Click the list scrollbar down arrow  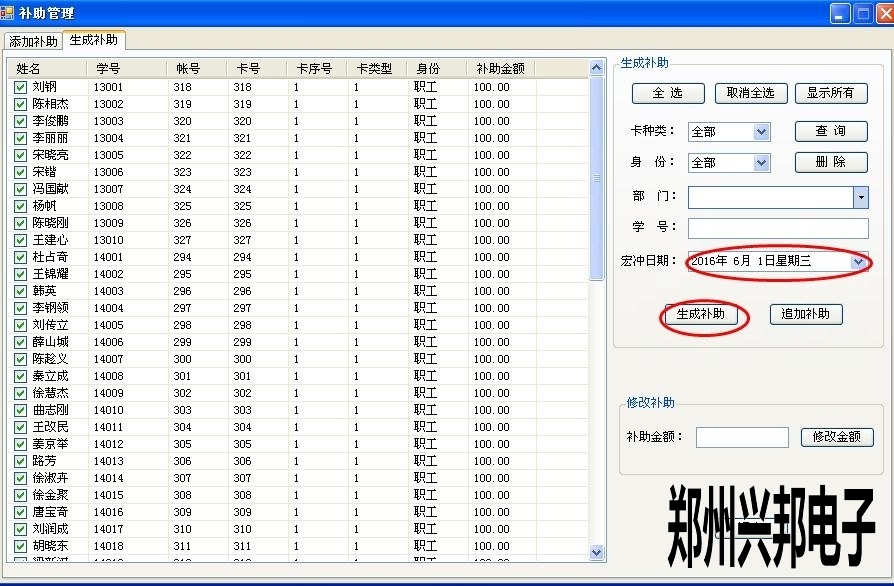596,552
